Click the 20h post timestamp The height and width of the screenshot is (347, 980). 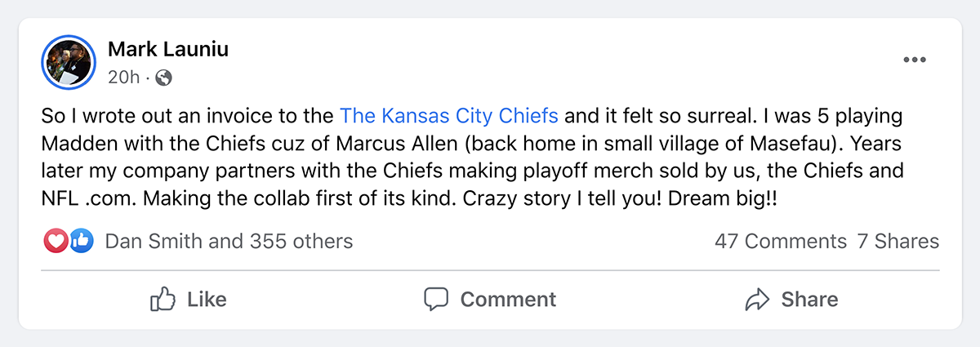click(x=123, y=78)
